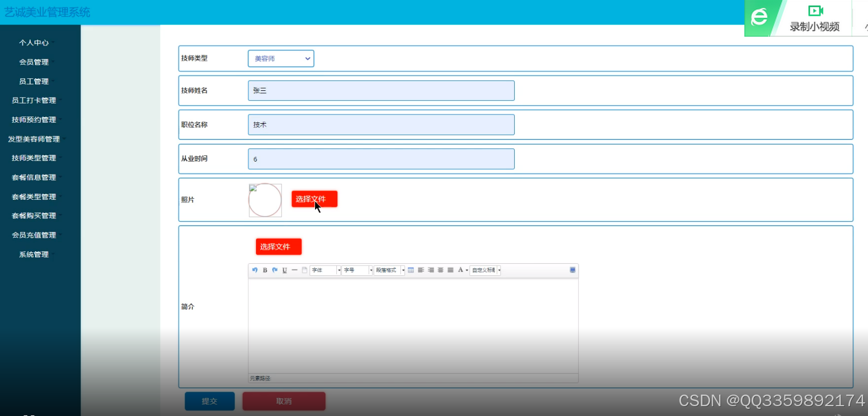
Task: Justify text in the editor
Action: click(x=451, y=270)
